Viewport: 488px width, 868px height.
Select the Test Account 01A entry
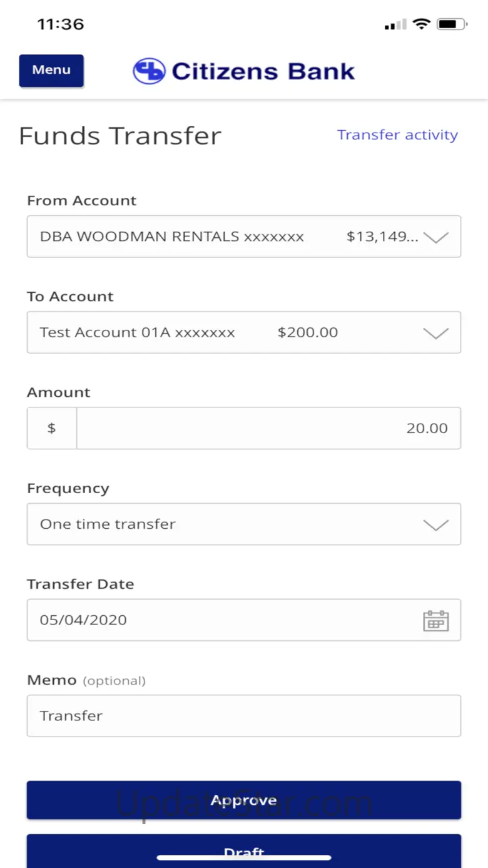click(138, 333)
